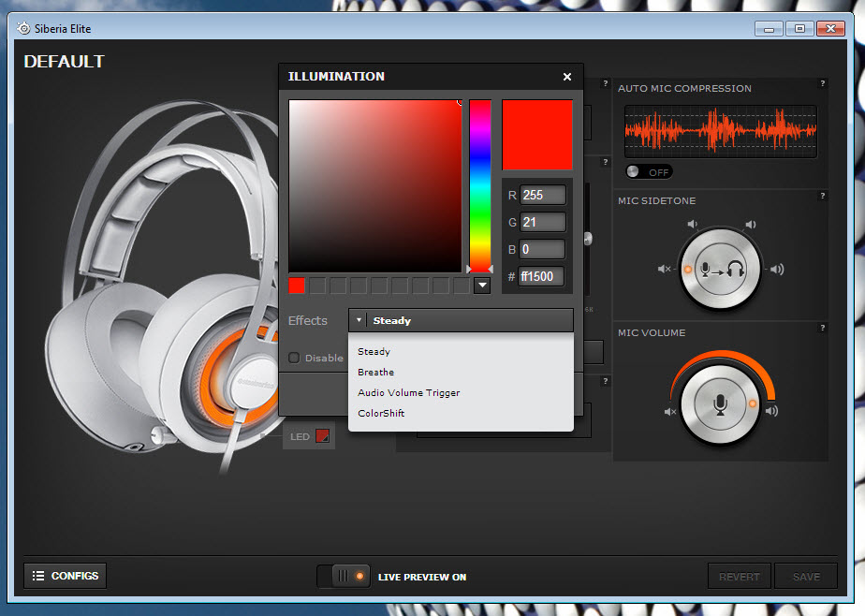Click the G value field
This screenshot has width=865, height=616.
coord(542,222)
